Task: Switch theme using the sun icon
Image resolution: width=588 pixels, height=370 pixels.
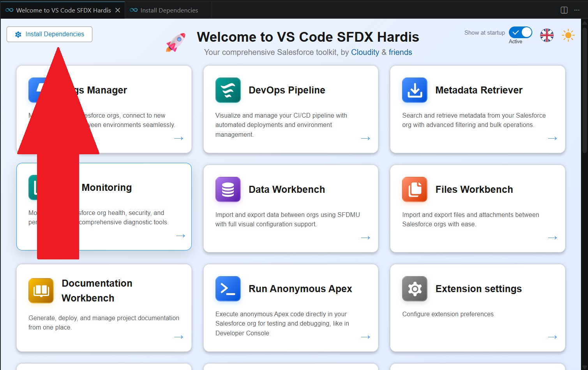Action: coord(568,35)
